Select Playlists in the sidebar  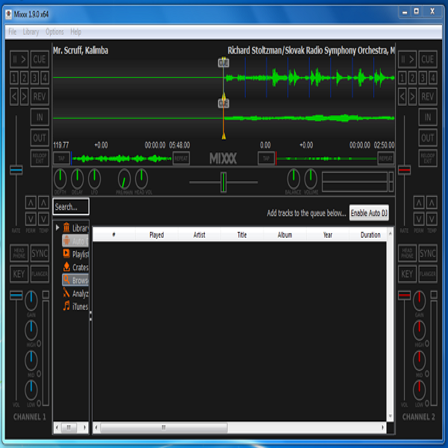coord(76,254)
